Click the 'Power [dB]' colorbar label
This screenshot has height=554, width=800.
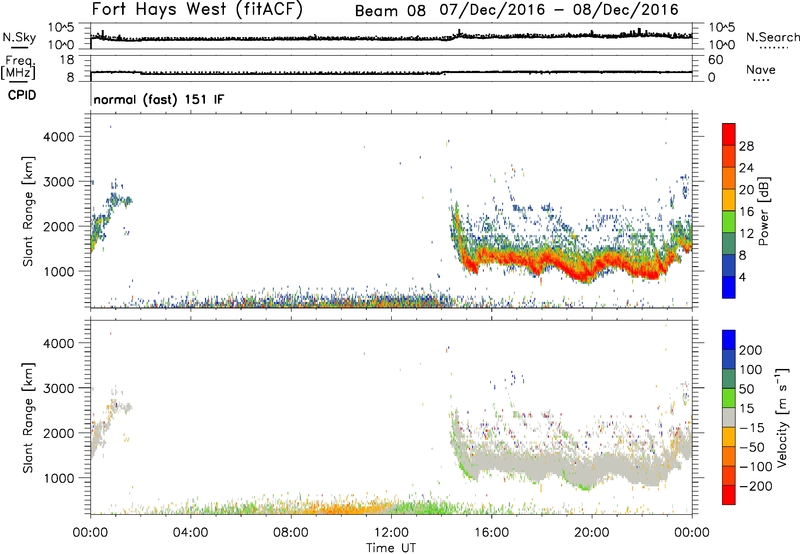tap(764, 211)
